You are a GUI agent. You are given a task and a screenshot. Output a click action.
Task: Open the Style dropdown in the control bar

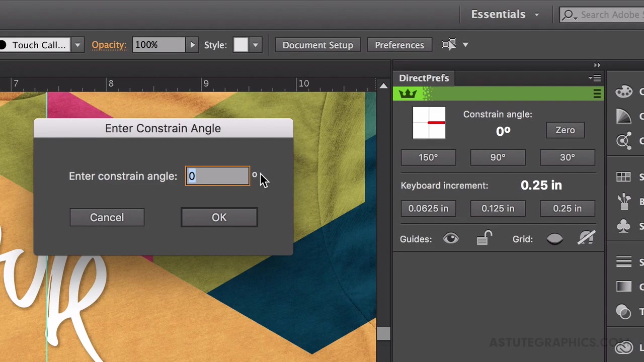pyautogui.click(x=255, y=45)
